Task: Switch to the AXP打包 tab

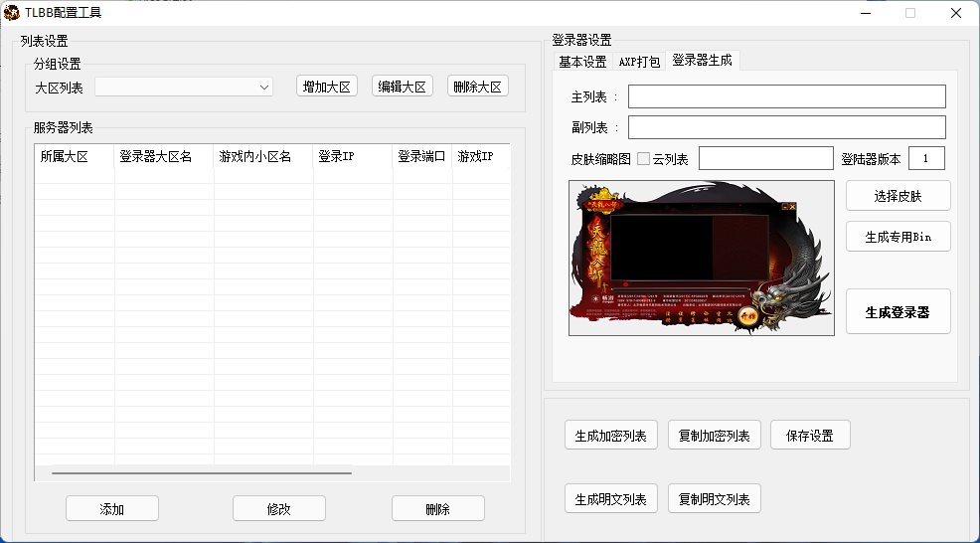Action: coord(639,62)
